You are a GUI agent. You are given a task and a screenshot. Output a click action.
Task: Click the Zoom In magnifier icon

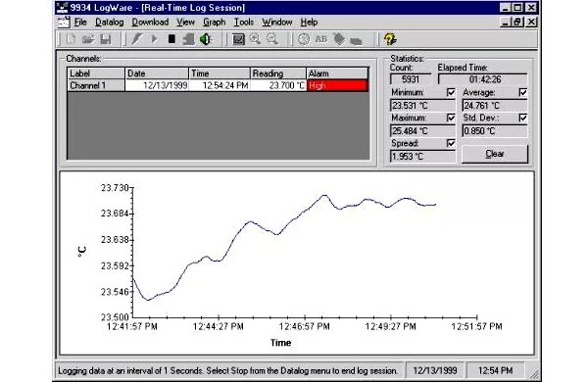click(256, 39)
